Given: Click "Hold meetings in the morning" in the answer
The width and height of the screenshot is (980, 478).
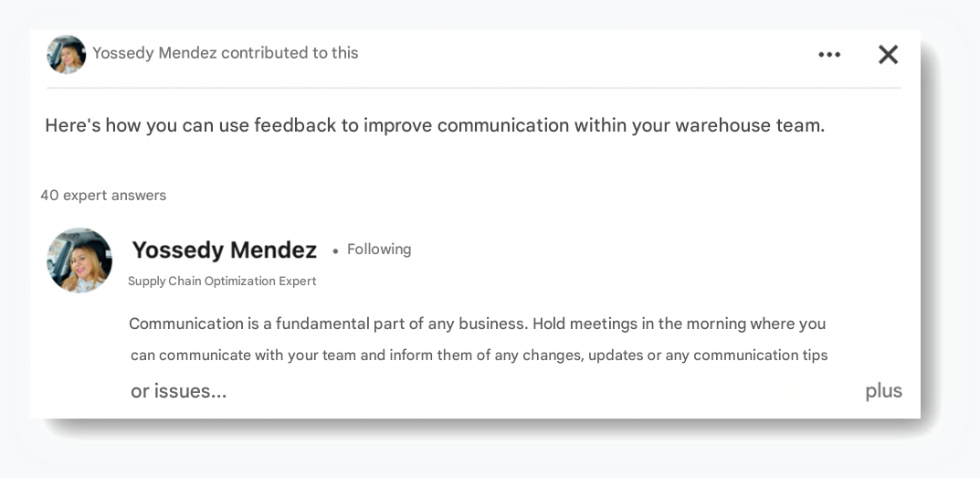Looking at the screenshot, I should tap(638, 324).
